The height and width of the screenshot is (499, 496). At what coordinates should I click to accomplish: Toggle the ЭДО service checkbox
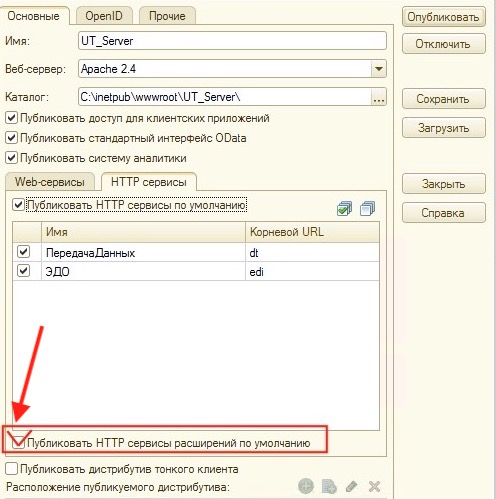click(x=23, y=271)
